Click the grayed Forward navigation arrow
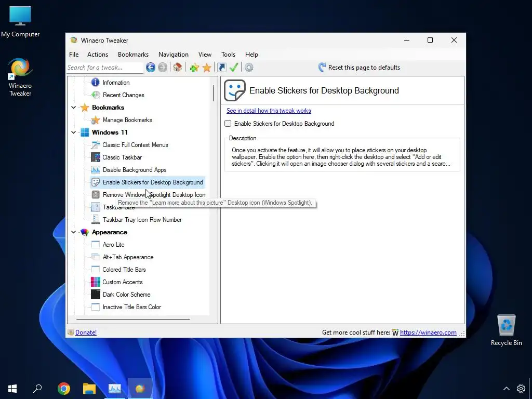The width and height of the screenshot is (532, 399). (x=163, y=68)
